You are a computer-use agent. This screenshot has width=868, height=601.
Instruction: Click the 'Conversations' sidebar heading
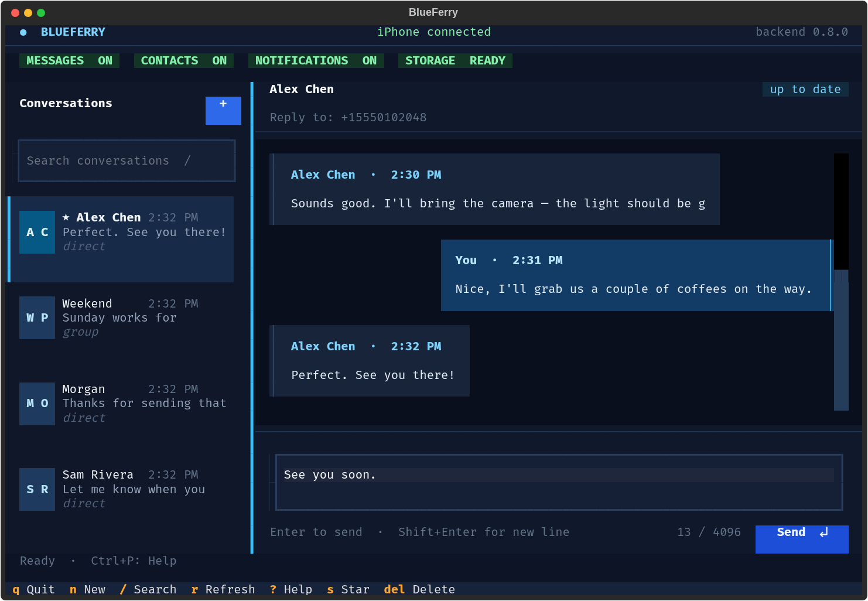click(66, 103)
